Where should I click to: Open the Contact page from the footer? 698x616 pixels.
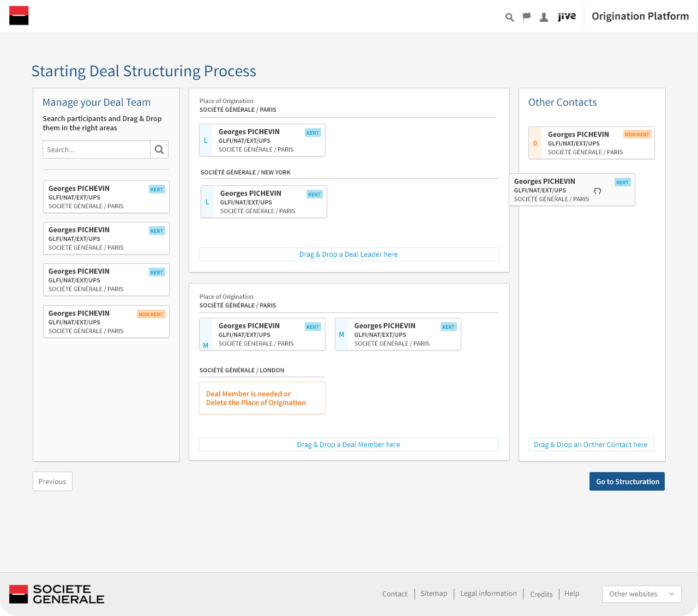[395, 594]
